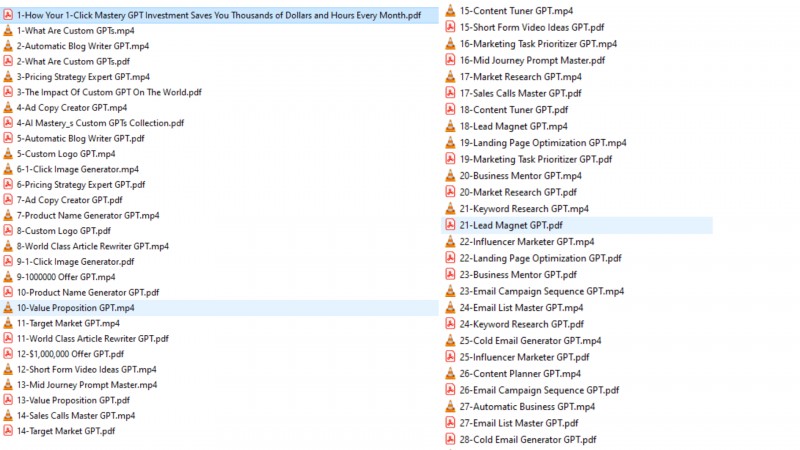
Task: Click PDF icon of 15-Short Form Video Ideas GPT.pdf
Action: click(450, 27)
